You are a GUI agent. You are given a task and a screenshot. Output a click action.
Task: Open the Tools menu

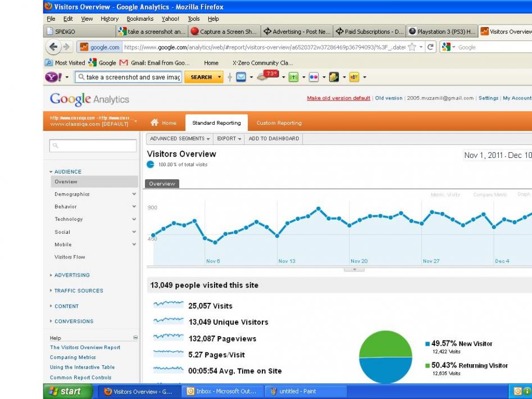194,19
